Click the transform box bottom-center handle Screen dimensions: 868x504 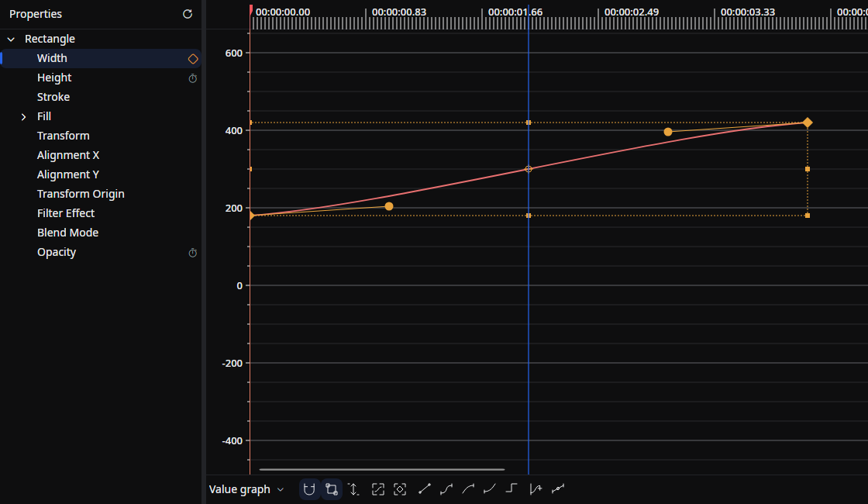[x=529, y=216]
